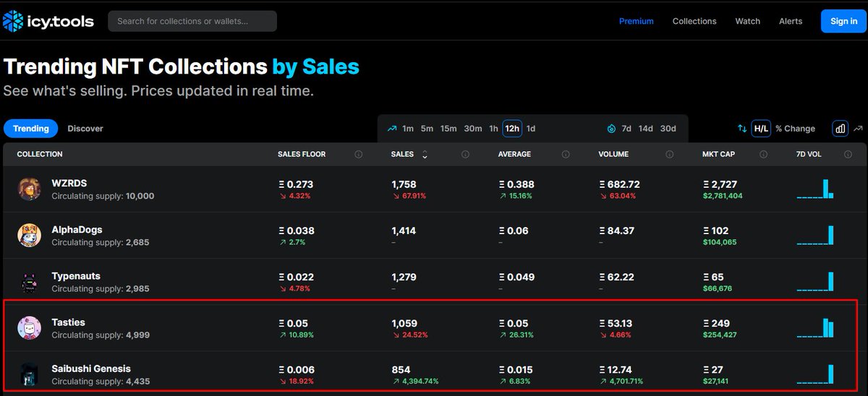Image resolution: width=868 pixels, height=396 pixels.
Task: Focus the collections or wallets search box
Action: pos(192,21)
